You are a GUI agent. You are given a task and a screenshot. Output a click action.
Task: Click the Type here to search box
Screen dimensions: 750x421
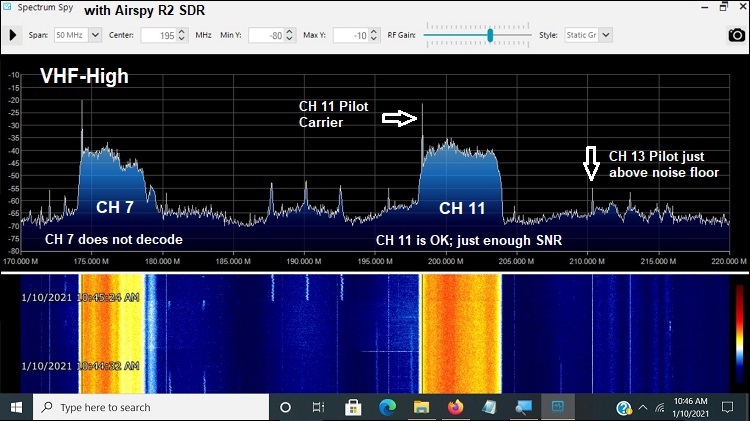150,407
